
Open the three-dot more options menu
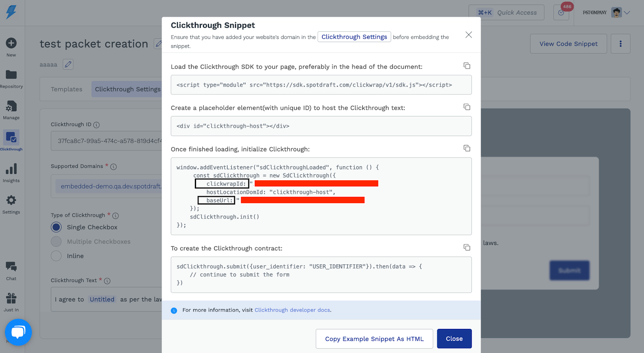[x=620, y=44]
